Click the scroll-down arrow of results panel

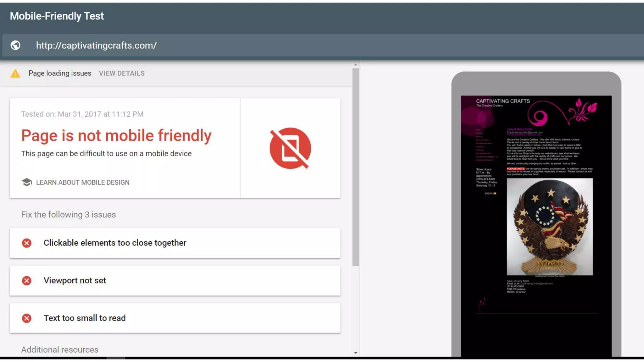356,353
